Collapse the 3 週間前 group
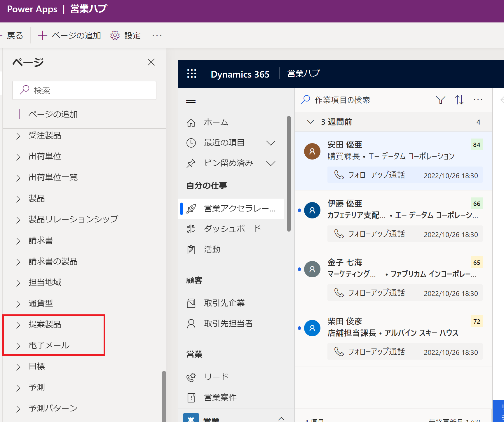This screenshot has width=504, height=422. [x=311, y=122]
